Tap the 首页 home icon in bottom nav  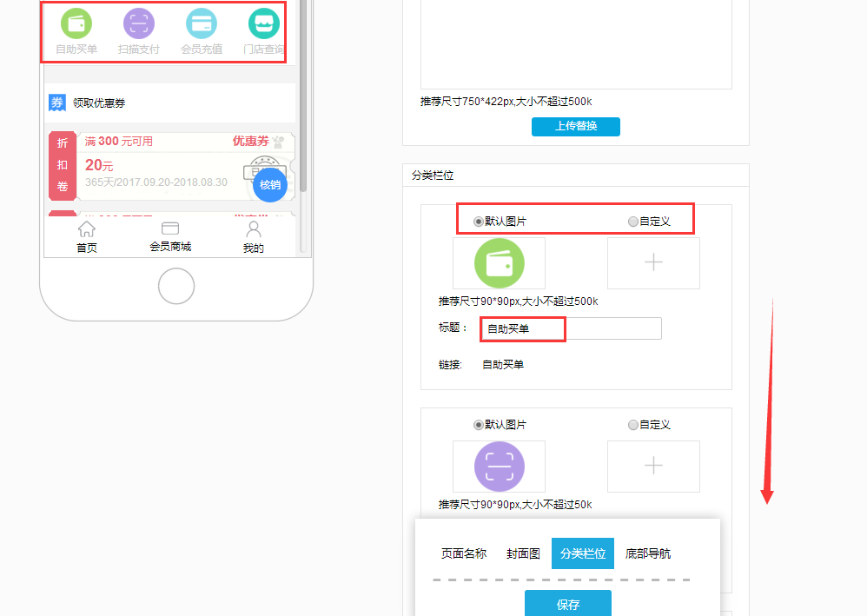[x=87, y=230]
